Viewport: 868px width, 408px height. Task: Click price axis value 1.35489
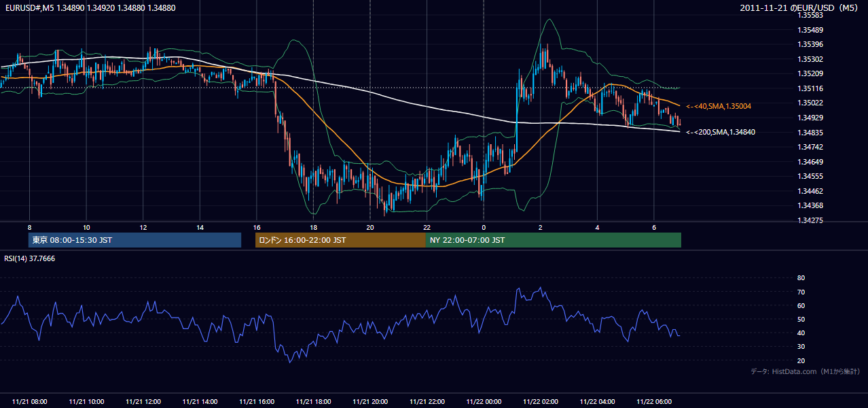click(810, 30)
